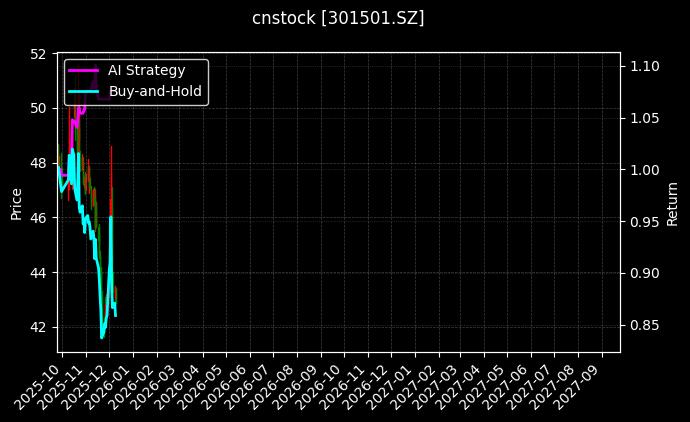Click the chart title cnstock [301501.SZ]
This screenshot has width=690, height=422.
click(x=338, y=18)
